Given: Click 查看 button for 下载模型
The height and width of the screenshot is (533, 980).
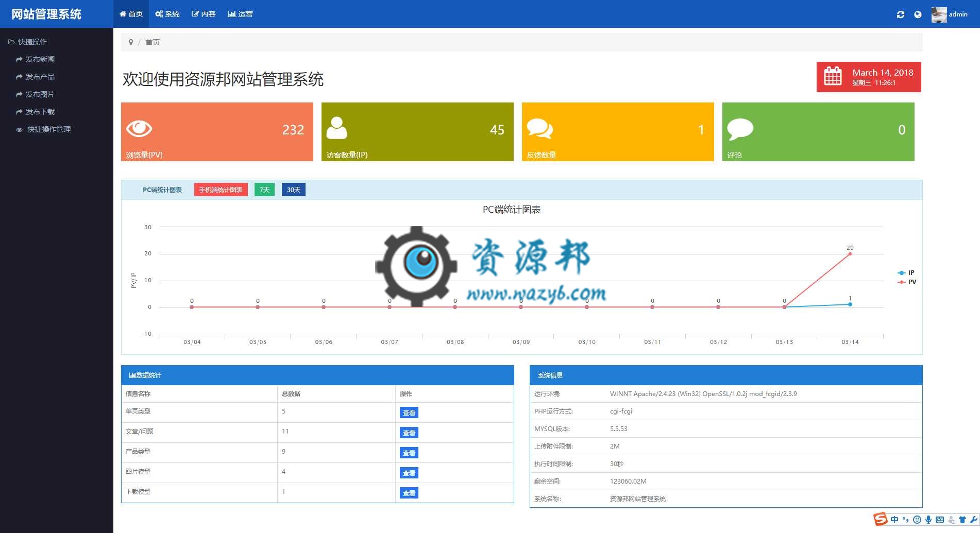Looking at the screenshot, I should [x=409, y=493].
